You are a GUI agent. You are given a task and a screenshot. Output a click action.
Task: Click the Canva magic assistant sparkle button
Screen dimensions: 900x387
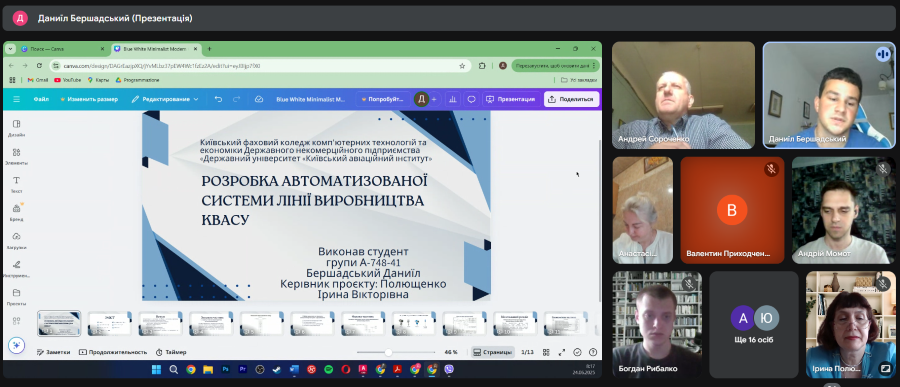pos(16,345)
